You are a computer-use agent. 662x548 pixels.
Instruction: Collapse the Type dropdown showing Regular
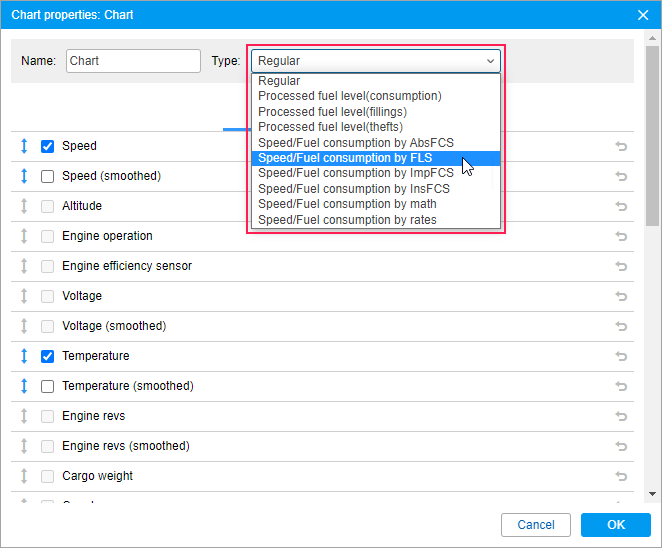(375, 61)
